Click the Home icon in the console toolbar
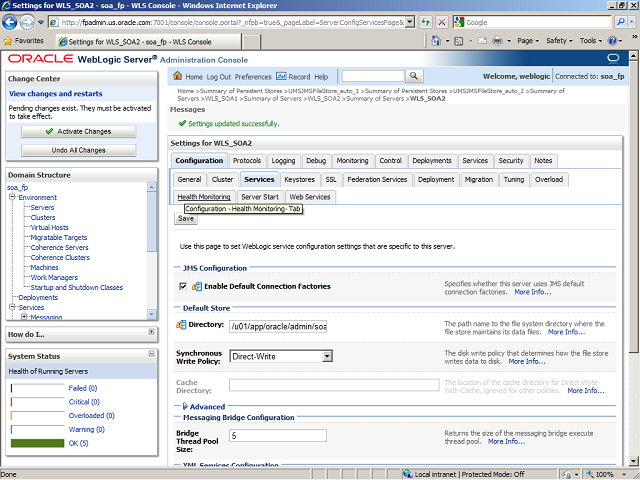This screenshot has height=480, width=640. point(178,76)
